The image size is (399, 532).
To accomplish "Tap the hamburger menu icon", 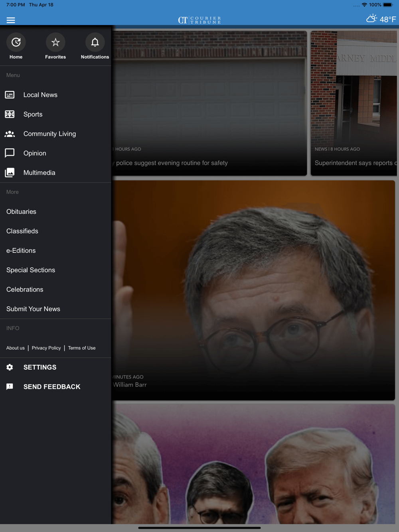I will tap(11, 20).
